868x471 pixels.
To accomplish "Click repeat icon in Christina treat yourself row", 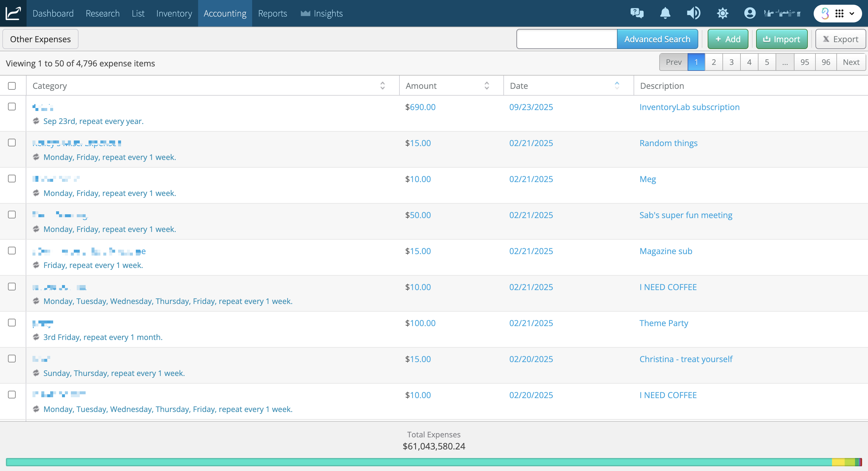I will coord(36,373).
